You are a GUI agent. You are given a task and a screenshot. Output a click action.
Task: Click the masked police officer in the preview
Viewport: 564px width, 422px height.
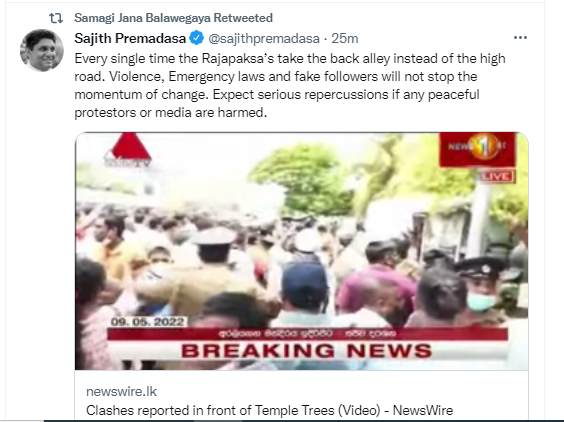[x=481, y=290]
